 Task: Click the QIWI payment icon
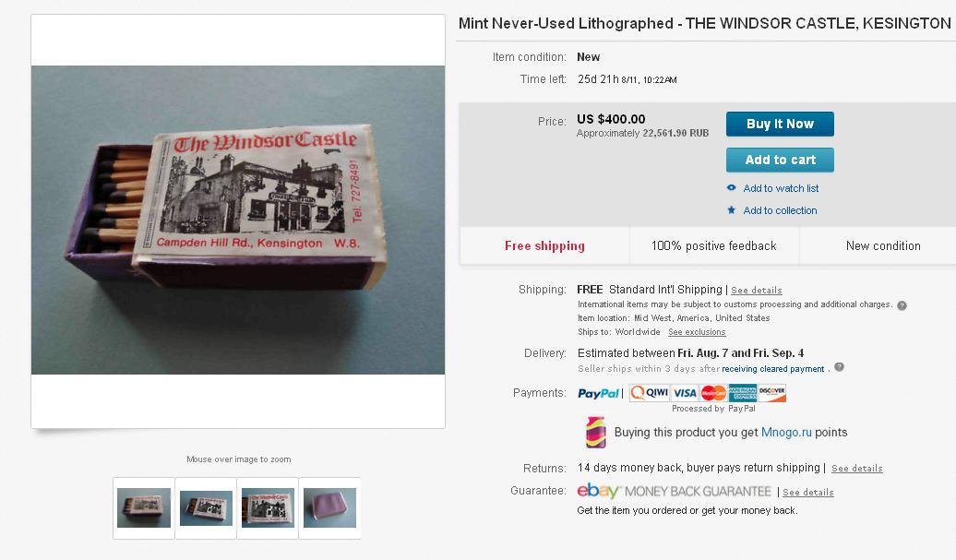(x=650, y=393)
